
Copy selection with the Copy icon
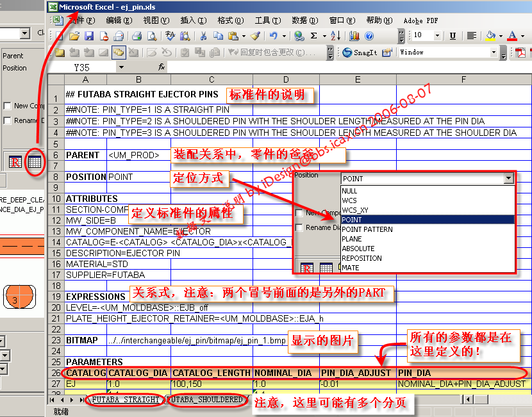point(218,36)
